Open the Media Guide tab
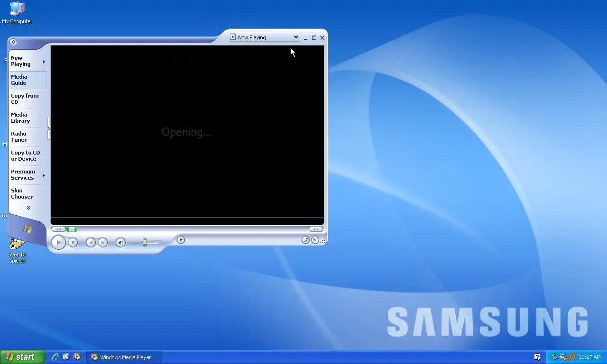This screenshot has width=607, height=364. [x=28, y=80]
